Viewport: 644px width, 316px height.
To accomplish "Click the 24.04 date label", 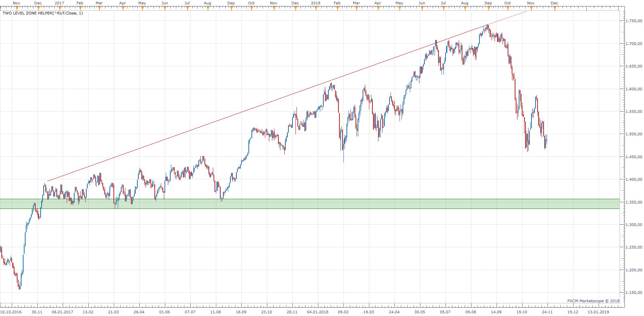I will pos(394,312).
